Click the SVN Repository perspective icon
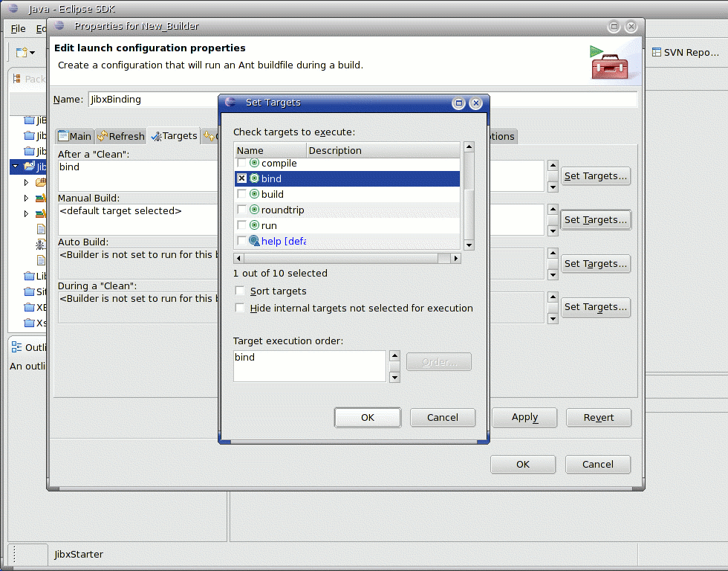Image resolution: width=728 pixels, height=571 pixels. (x=657, y=53)
